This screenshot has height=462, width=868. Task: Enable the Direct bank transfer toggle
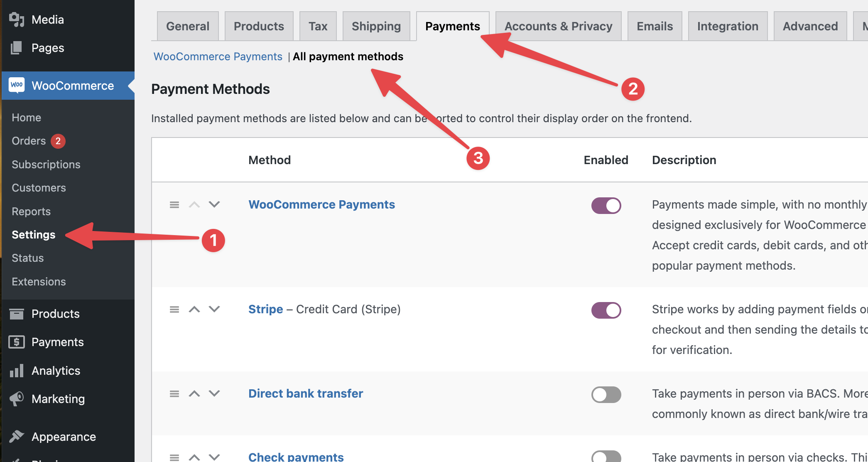click(x=606, y=395)
